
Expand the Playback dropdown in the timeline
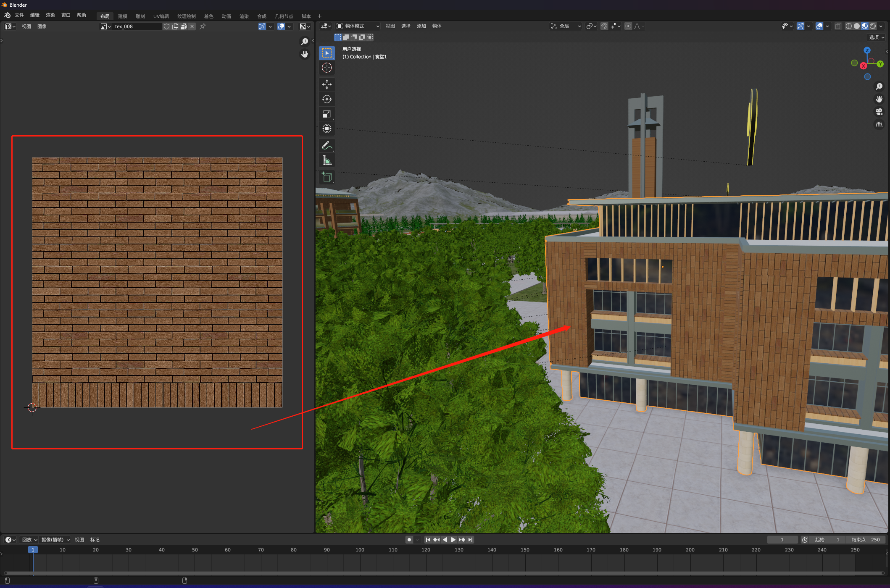tap(29, 540)
